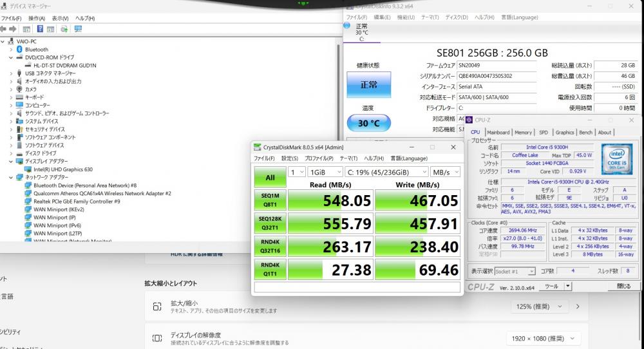The image size is (644, 349).
Task: Click the chevron right of 拡大/縮小 row
Action: click(x=578, y=307)
